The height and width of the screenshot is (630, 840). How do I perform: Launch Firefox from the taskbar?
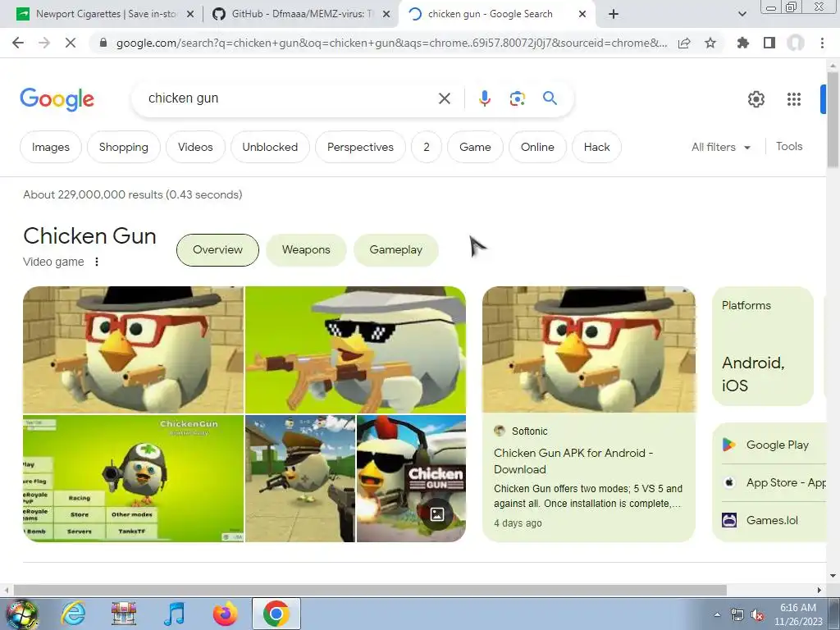[225, 614]
